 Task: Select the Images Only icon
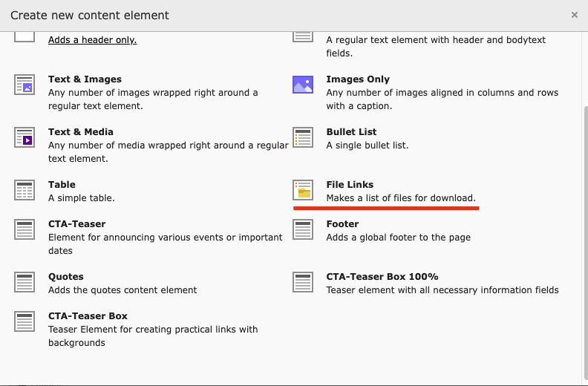point(303,85)
